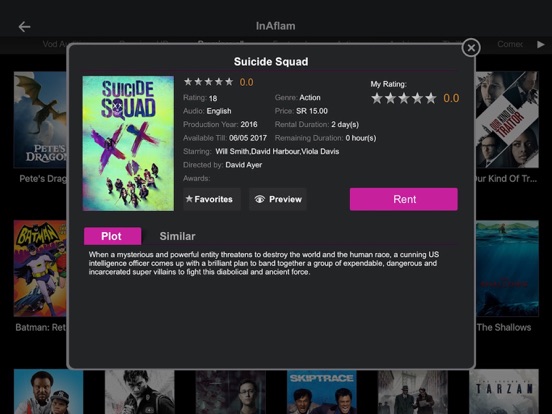
Task: Open the Preview with eye icon
Action: pos(278,199)
